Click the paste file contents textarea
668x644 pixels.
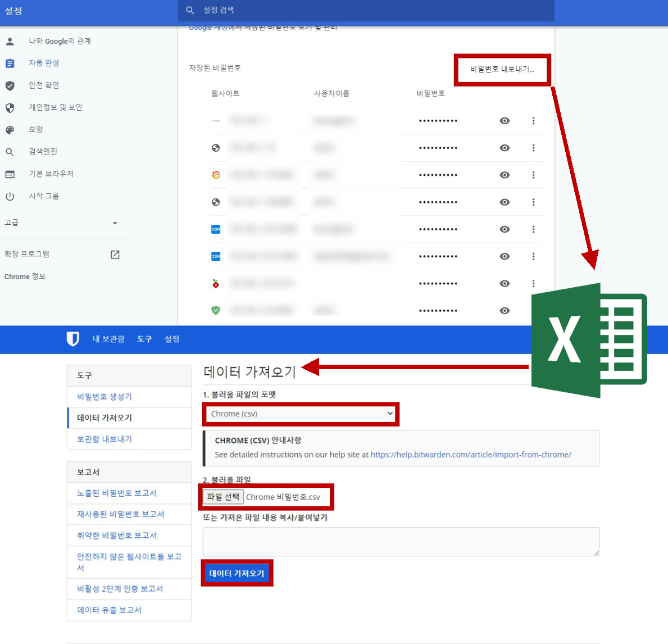[401, 541]
